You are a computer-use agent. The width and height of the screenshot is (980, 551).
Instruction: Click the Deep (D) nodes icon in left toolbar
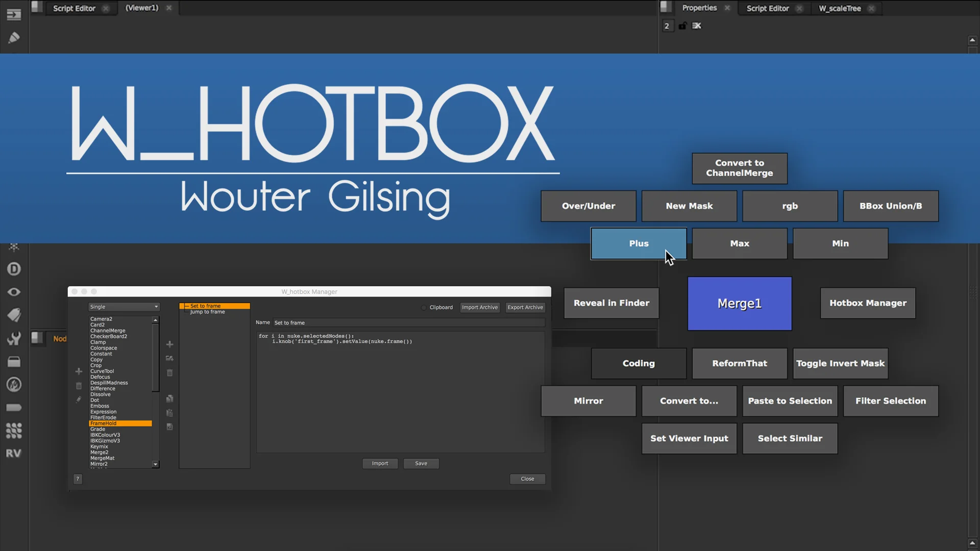coord(14,269)
